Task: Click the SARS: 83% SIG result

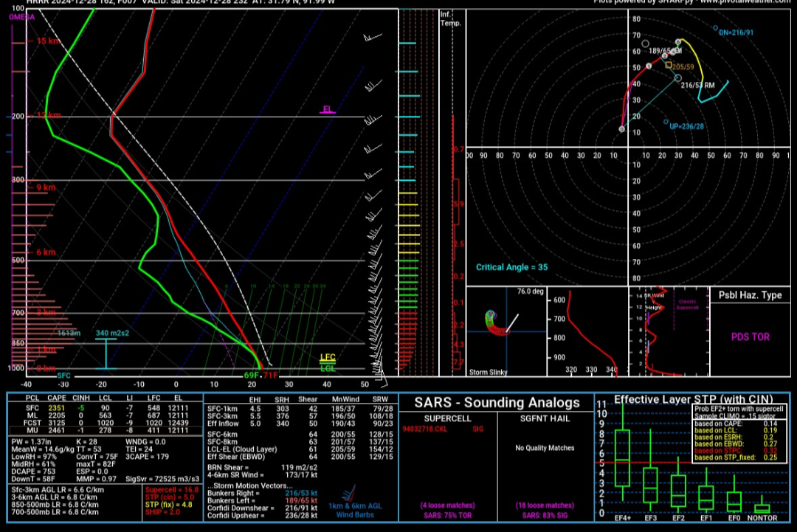Action: 545,515
